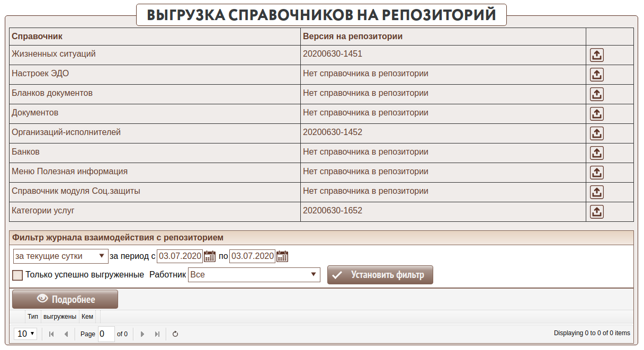Open the за текущие сутки period dropdown
Image resolution: width=644 pixels, height=350 pixels.
click(x=60, y=256)
